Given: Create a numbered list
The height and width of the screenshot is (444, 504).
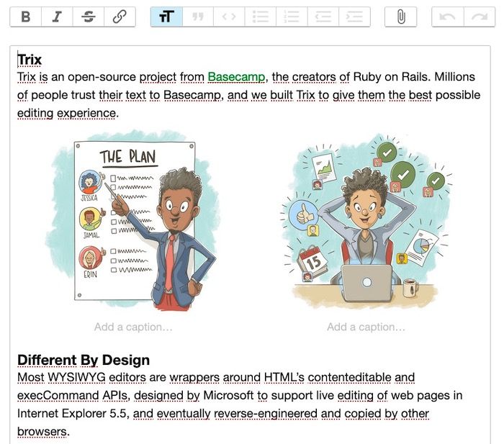Looking at the screenshot, I should tap(292, 17).
